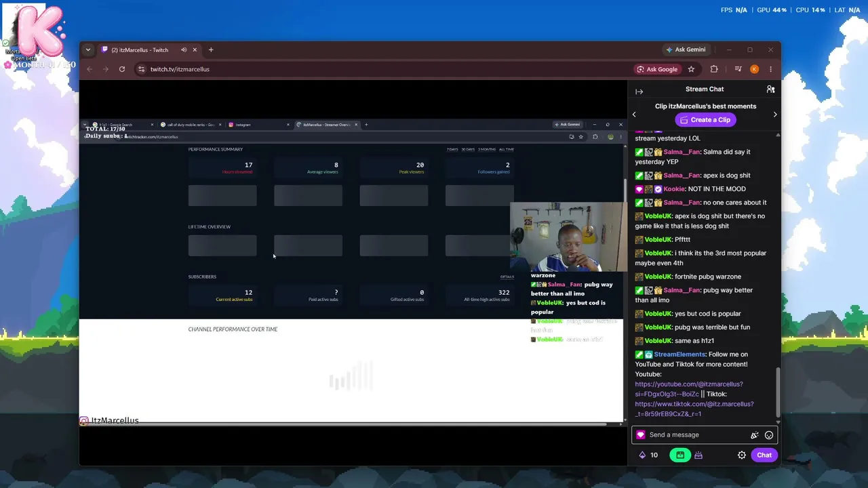Select the 3 MONTHS range in stream
Image resolution: width=868 pixels, height=488 pixels.
click(x=487, y=149)
